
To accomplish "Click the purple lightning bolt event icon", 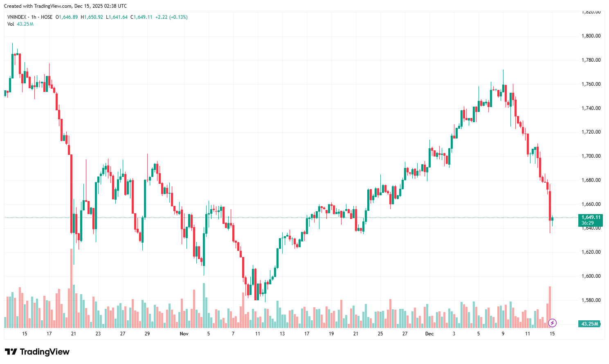I will [x=552, y=323].
